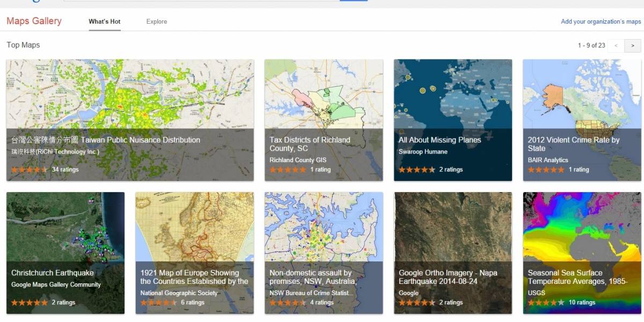This screenshot has width=644, height=322.
Task: Click Add your organization's maps link
Action: pyautogui.click(x=601, y=21)
